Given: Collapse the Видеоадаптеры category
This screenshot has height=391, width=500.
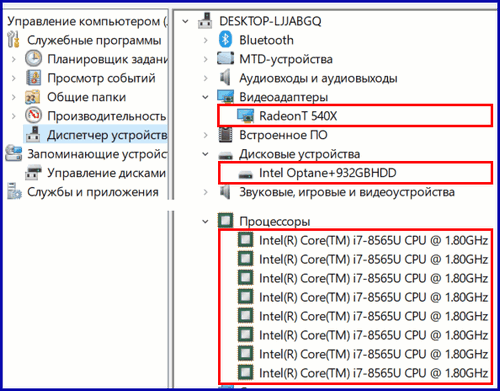Looking at the screenshot, I should coord(205,97).
